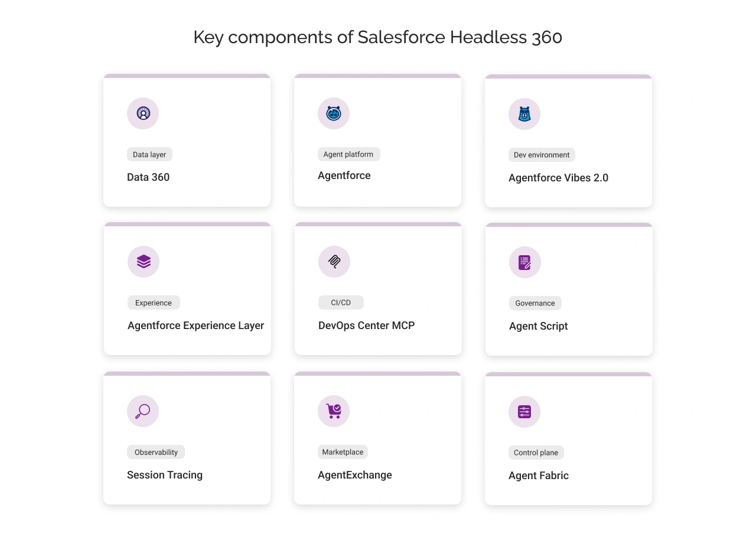Select the Agentforce robot mascot icon
Screen dimensions: 756x550
pos(333,113)
